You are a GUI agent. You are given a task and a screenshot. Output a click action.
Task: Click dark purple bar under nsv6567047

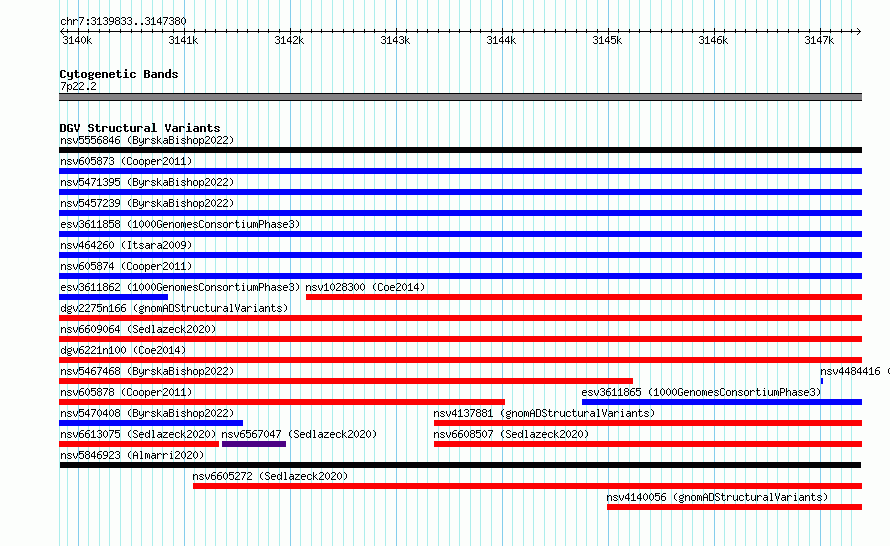point(254,444)
